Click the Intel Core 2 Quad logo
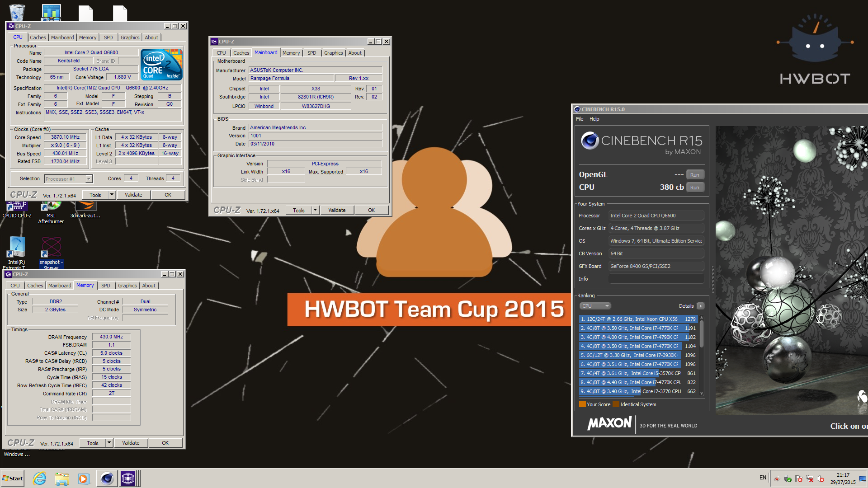This screenshot has height=488, width=868. [x=161, y=64]
